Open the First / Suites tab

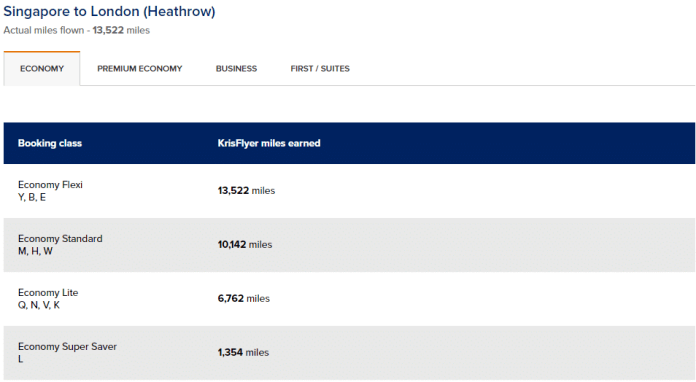[320, 68]
